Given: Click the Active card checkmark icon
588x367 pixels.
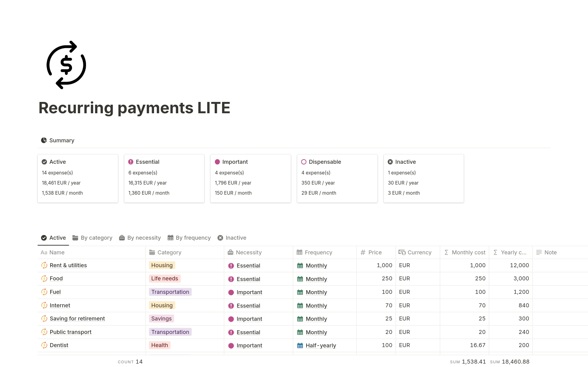Looking at the screenshot, I should coord(44,162).
